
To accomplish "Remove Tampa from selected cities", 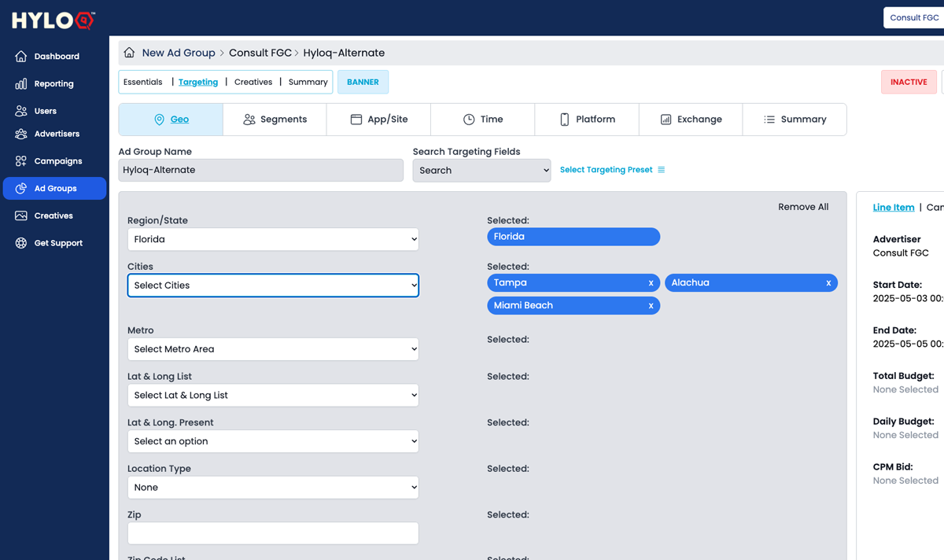I will coord(651,283).
